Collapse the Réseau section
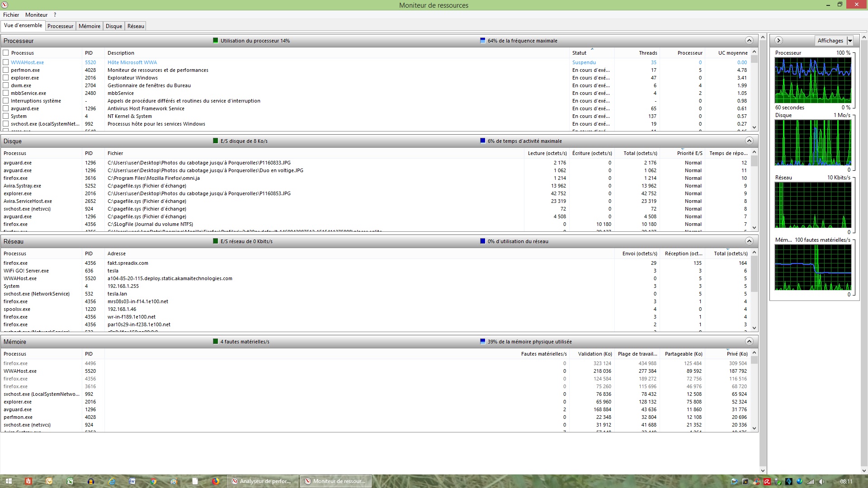Image resolution: width=868 pixels, height=488 pixels. tap(749, 241)
